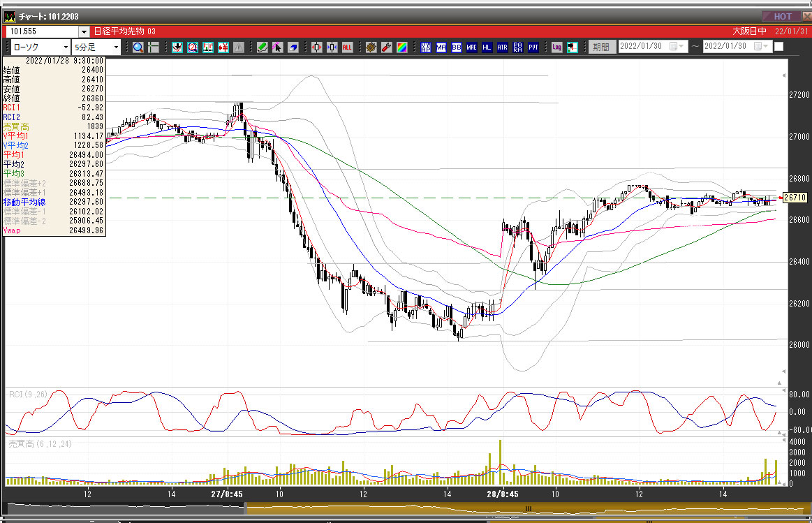Click the download arrow chart icon
Screen dimensions: 812x523
tap(177, 47)
